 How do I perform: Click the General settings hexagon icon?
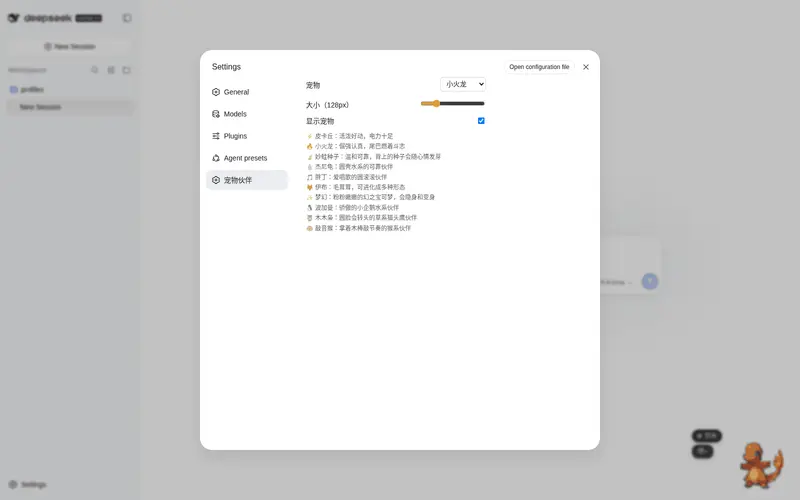pyautogui.click(x=216, y=92)
